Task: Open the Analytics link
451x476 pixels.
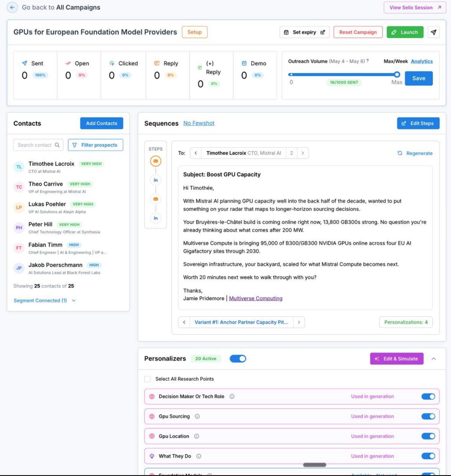Action: tap(422, 61)
